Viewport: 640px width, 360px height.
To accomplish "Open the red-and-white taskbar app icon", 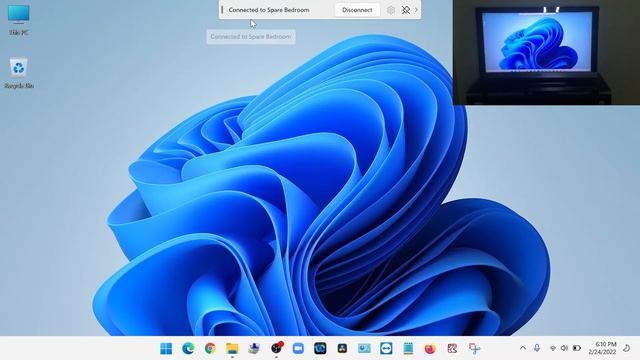I will (x=452, y=349).
